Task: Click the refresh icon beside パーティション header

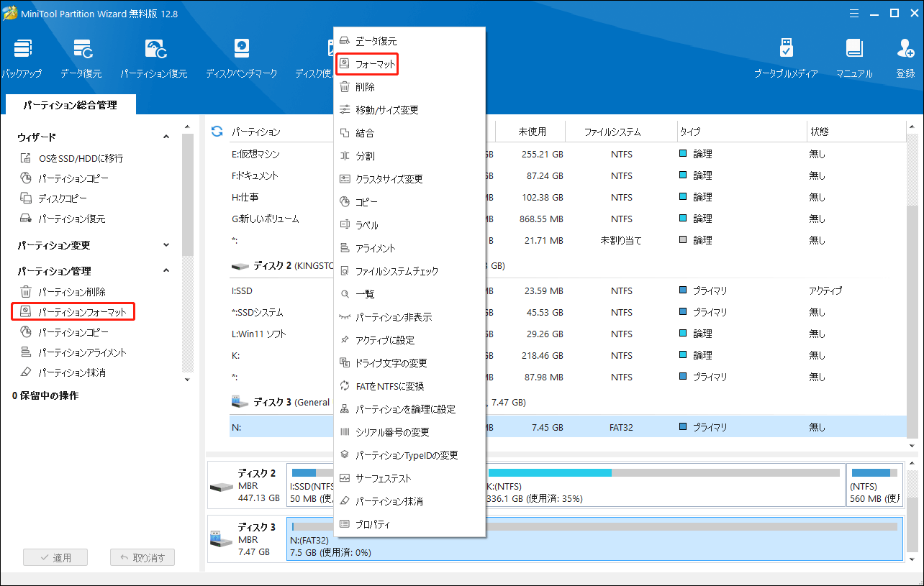Action: [217, 132]
